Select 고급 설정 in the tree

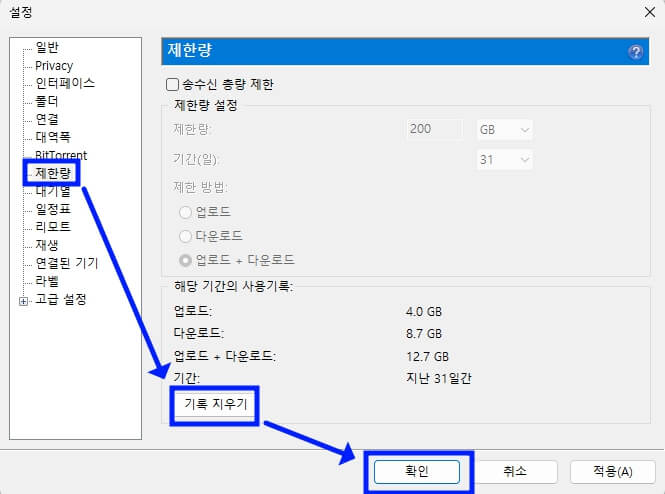click(x=61, y=299)
